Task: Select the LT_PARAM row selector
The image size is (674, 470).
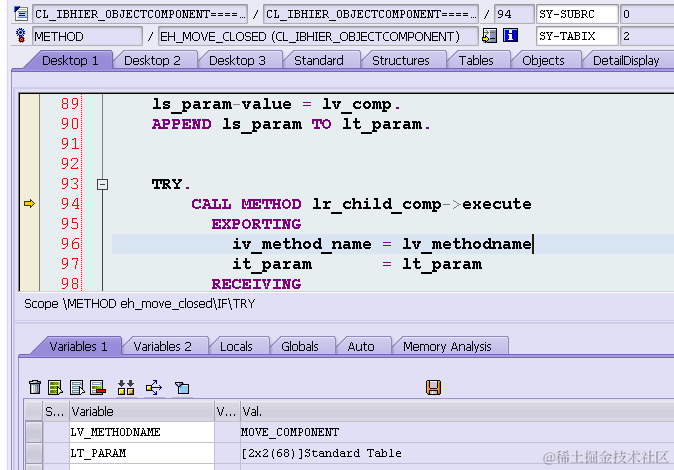Action: 34,453
